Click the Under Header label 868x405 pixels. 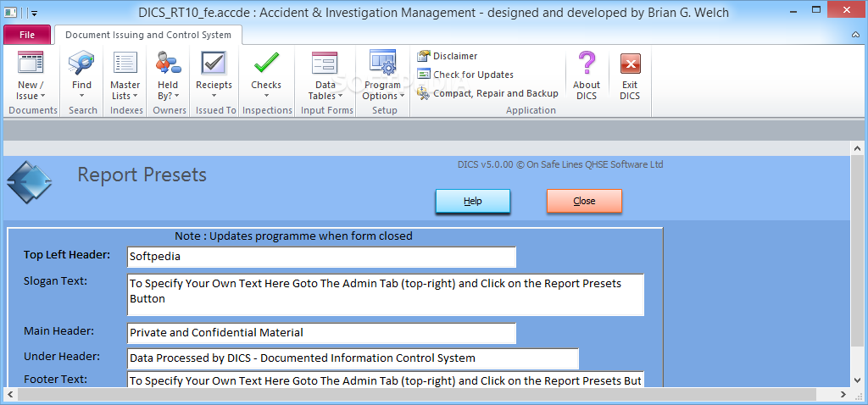click(62, 357)
